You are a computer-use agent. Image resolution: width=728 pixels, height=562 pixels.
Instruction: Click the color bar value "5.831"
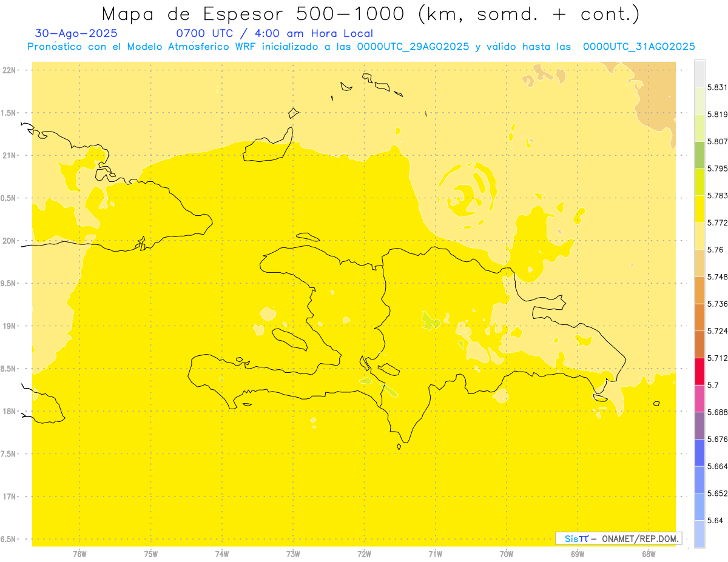[718, 87]
